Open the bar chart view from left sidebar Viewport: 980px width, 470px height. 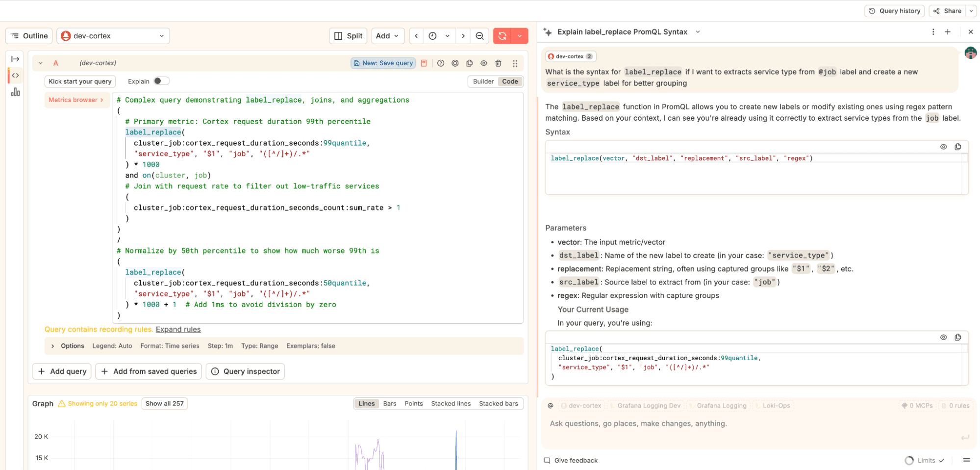point(15,92)
